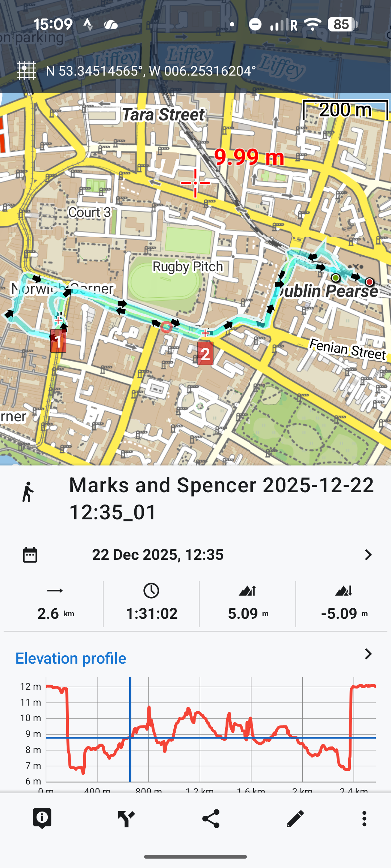Screen dimensions: 391x868
Task: Tap the red track end point on map
Action: click(369, 282)
